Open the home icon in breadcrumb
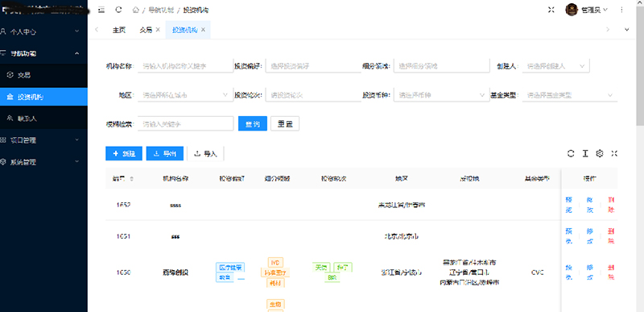This screenshot has height=312, width=644. click(135, 10)
